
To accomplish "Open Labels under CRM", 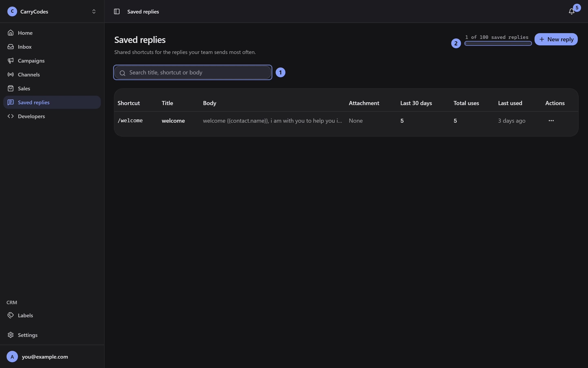I will pyautogui.click(x=52, y=315).
